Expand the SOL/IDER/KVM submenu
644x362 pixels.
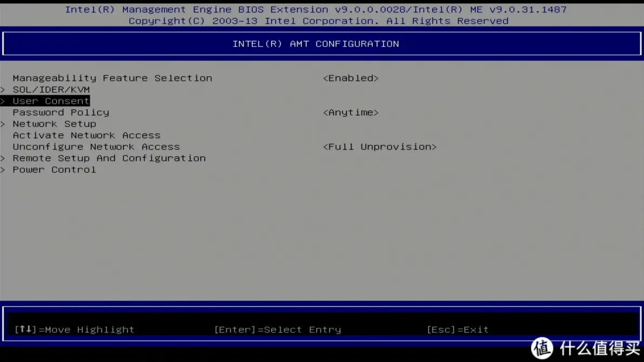point(51,89)
